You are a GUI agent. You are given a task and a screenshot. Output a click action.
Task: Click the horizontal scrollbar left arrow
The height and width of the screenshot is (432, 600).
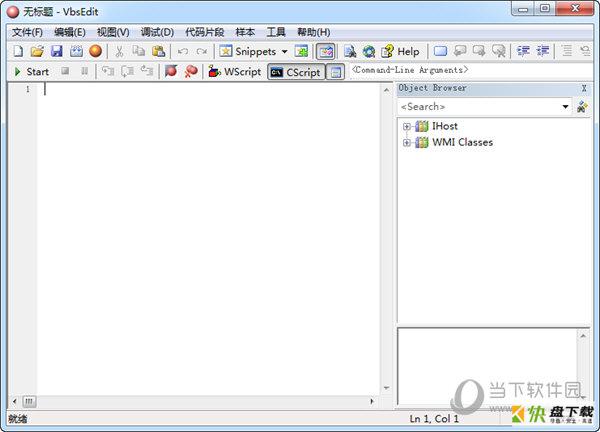(15, 401)
